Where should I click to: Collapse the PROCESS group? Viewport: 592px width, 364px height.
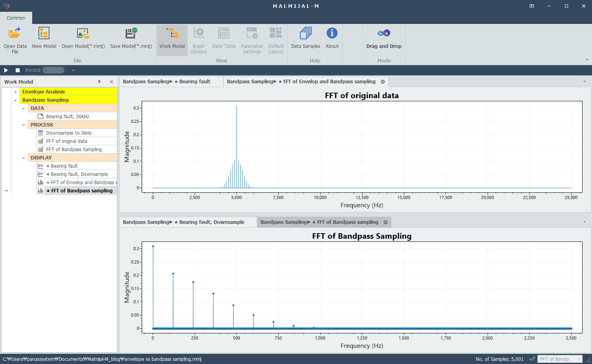coord(24,125)
